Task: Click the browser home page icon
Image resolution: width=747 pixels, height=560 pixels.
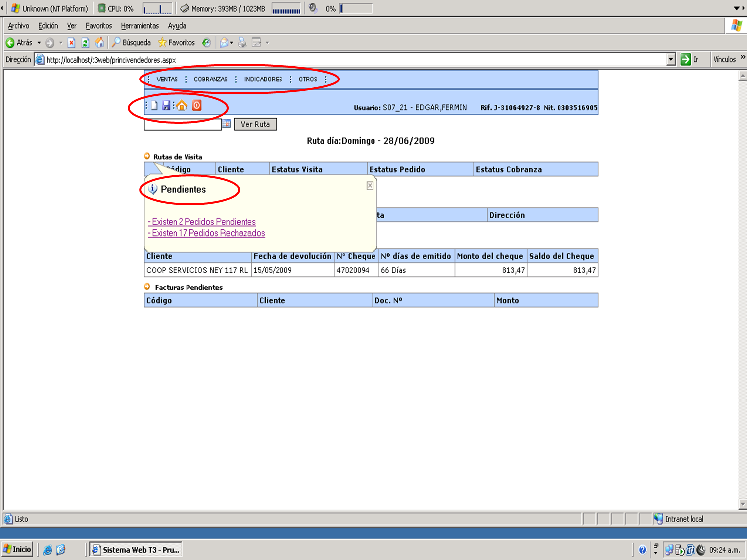Action: click(x=99, y=43)
